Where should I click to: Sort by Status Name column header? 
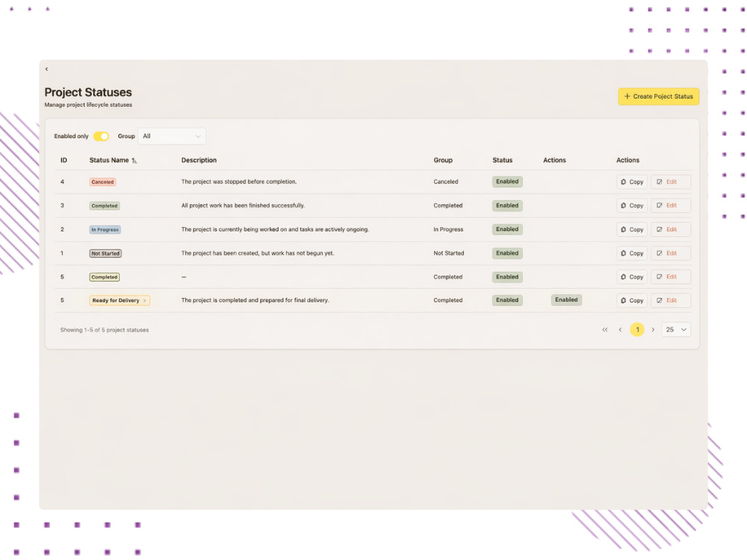coord(113,160)
